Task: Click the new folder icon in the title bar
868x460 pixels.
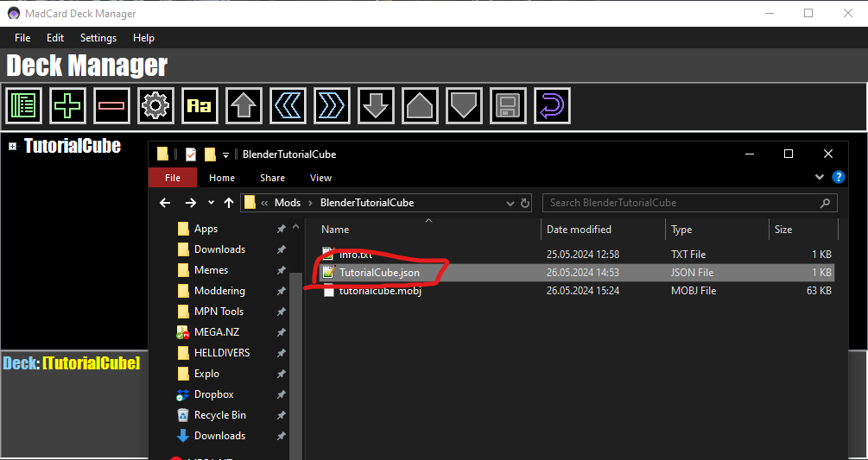Action: [x=210, y=154]
